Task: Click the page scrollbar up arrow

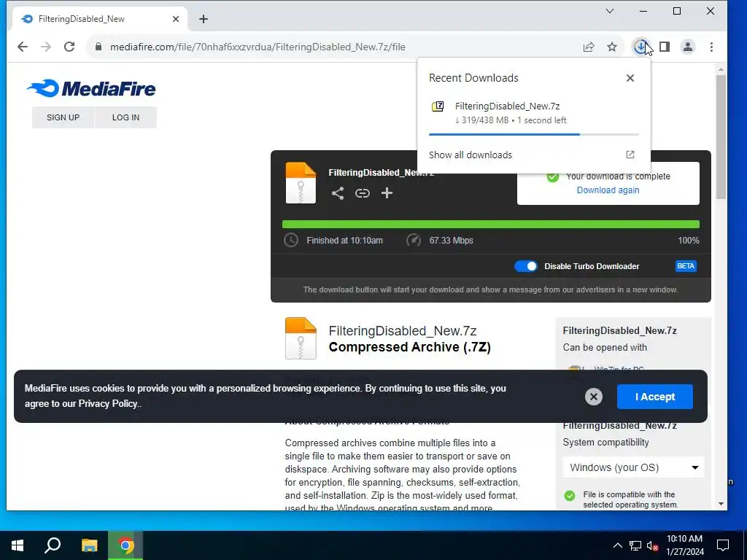Action: click(721, 69)
